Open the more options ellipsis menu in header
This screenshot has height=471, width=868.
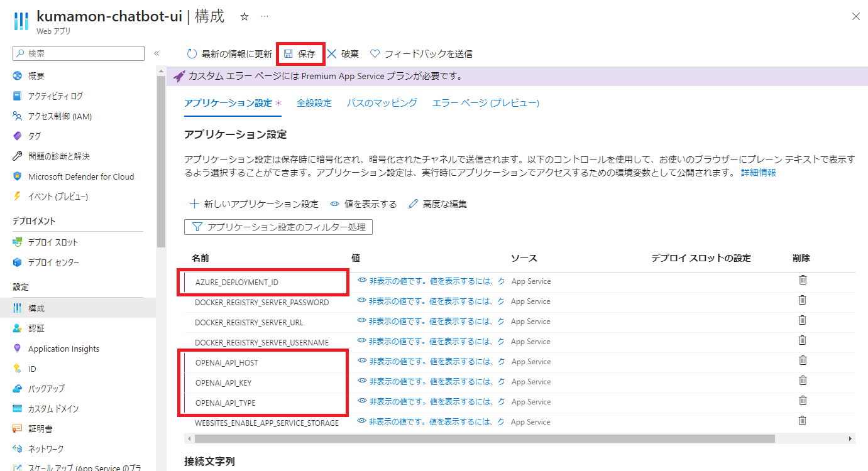265,17
